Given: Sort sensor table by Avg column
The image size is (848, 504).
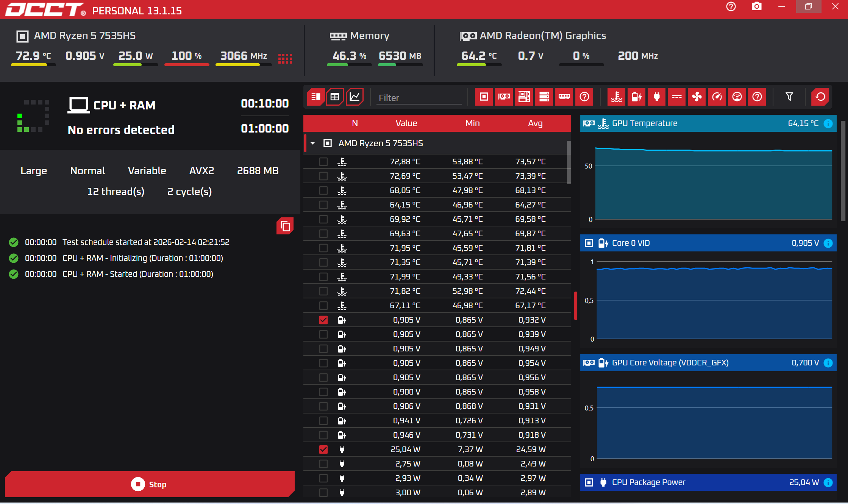Looking at the screenshot, I should (x=535, y=123).
